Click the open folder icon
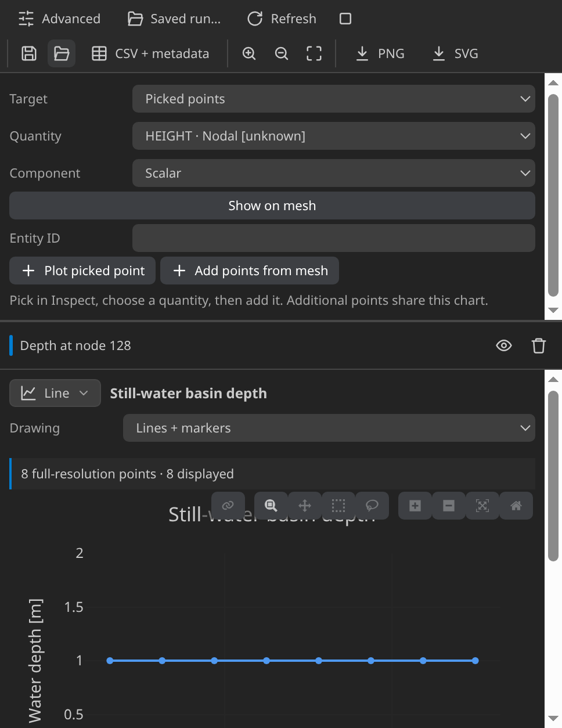Viewport: 562px width, 728px height. 62,53
